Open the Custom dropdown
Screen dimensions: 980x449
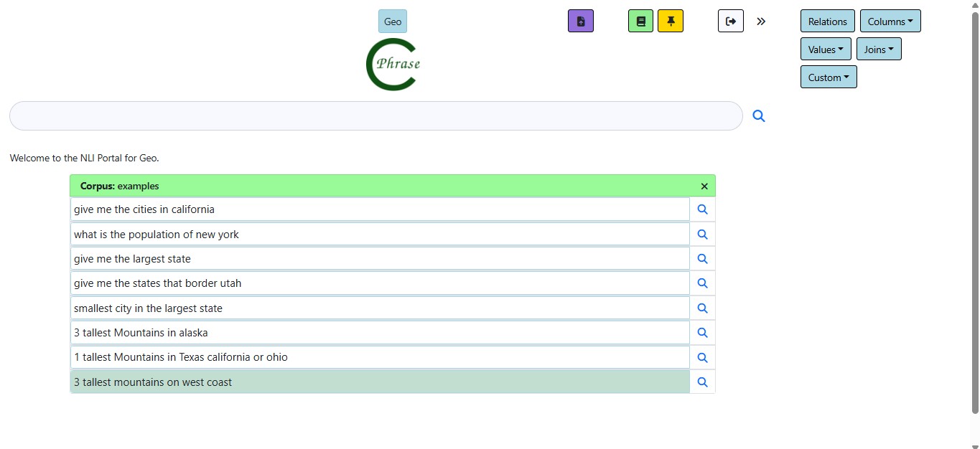tap(829, 77)
